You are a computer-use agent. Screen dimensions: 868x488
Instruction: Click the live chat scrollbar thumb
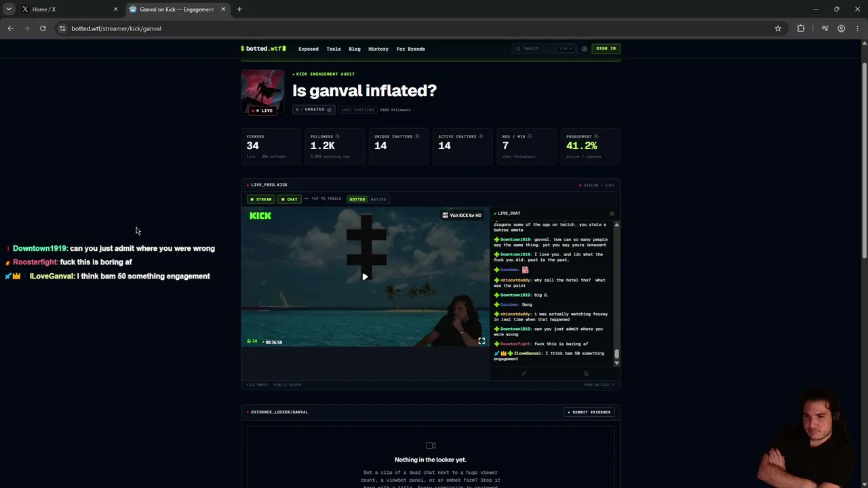(x=616, y=354)
